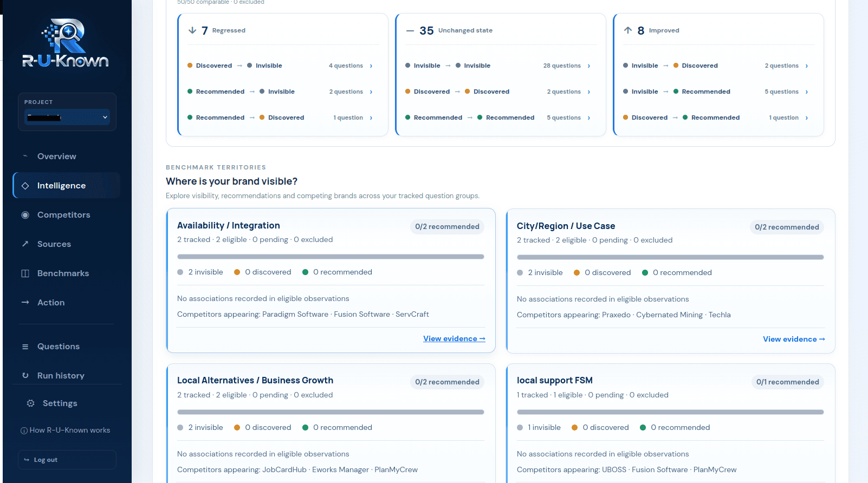This screenshot has width=868, height=483.
Task: Click the How R-U-Known works info icon
Action: (24, 430)
